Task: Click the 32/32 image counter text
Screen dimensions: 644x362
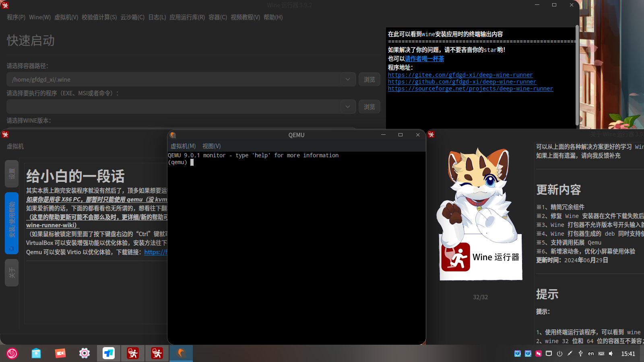Action: coord(480,297)
